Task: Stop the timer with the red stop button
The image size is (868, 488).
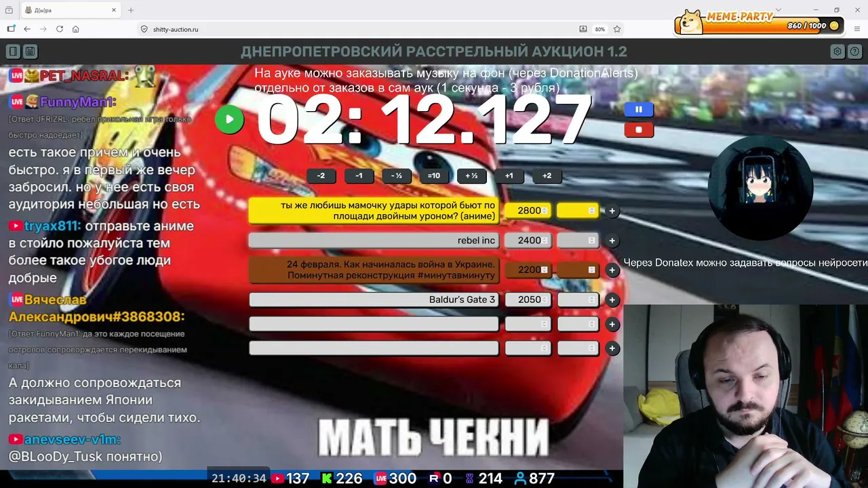Action: pyautogui.click(x=639, y=130)
